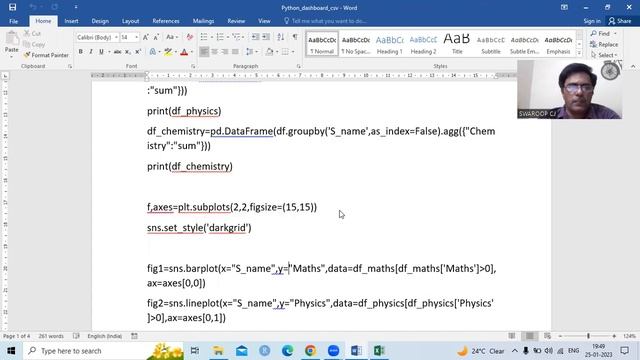
Task: Show paragraph marks
Action: click(295, 37)
